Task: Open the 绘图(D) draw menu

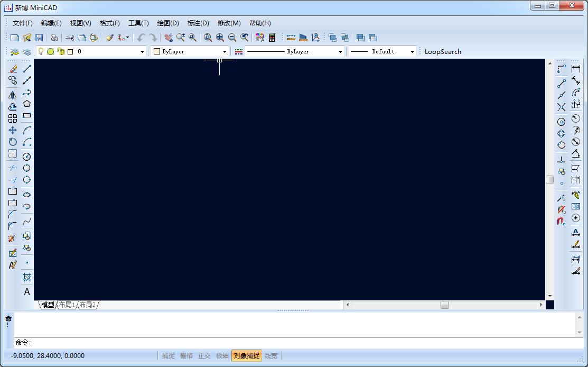Action: click(168, 23)
